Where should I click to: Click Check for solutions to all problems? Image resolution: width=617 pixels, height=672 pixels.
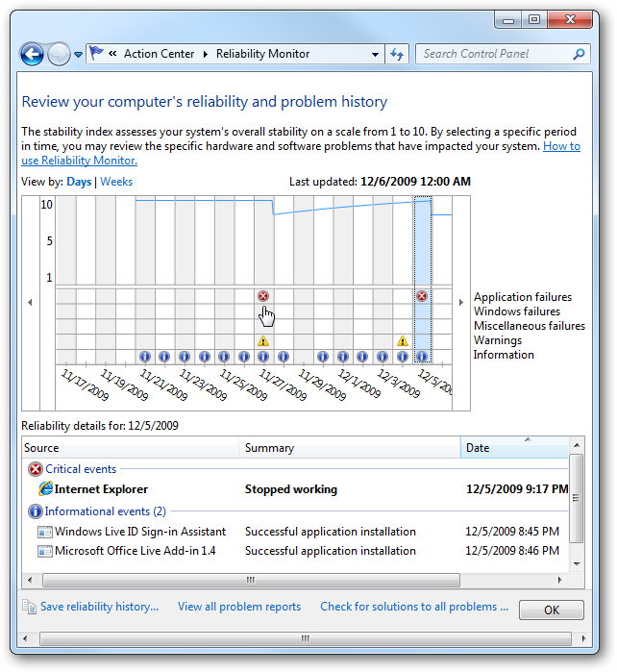point(414,607)
